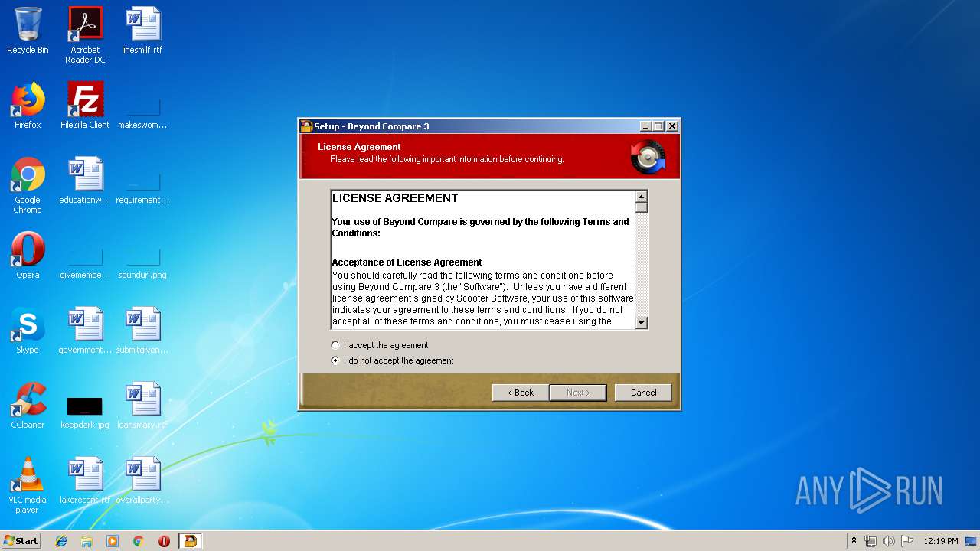Open Internet Explorer from the taskbar
Image resolution: width=980 pixels, height=551 pixels.
(x=61, y=541)
